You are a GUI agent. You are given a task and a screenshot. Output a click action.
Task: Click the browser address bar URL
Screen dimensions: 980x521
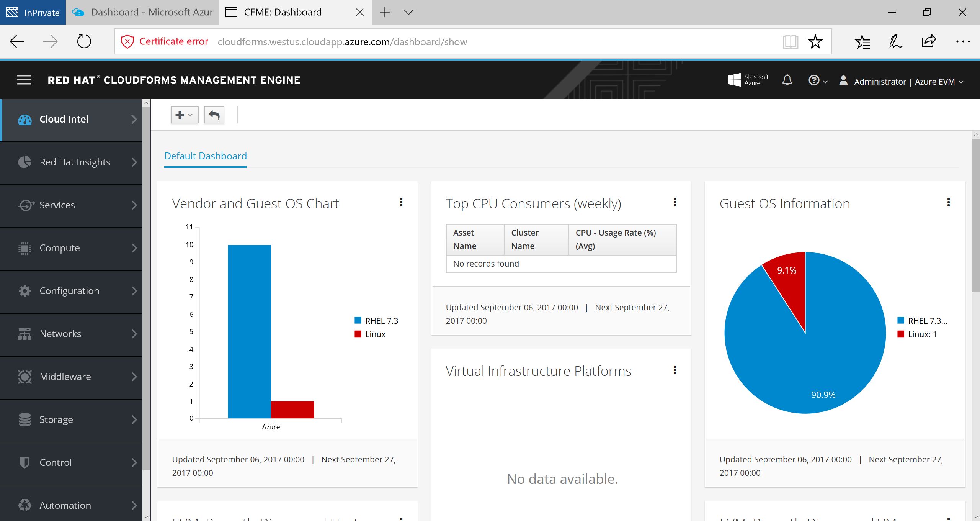(342, 42)
